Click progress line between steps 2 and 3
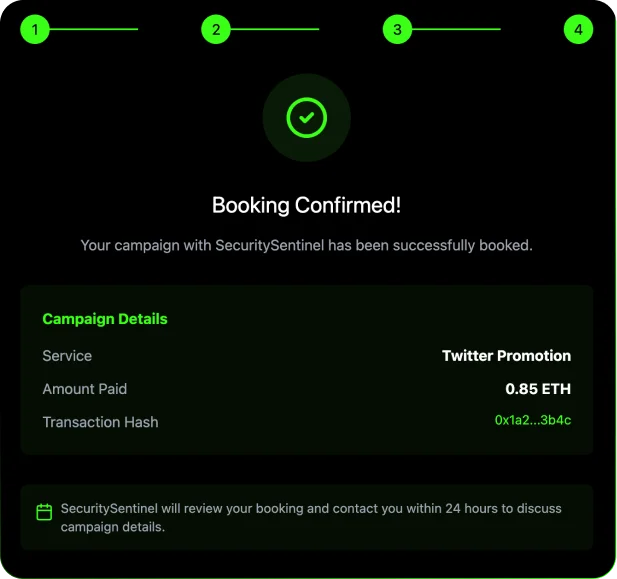 coord(275,30)
